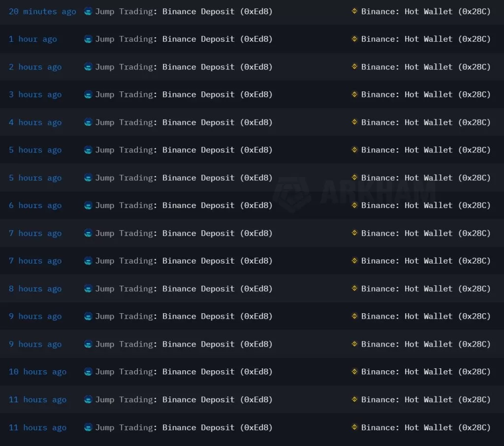Screen dimensions: 504x446
Task: Click Binance icon in 10 hours ago row
Action: 354,372
